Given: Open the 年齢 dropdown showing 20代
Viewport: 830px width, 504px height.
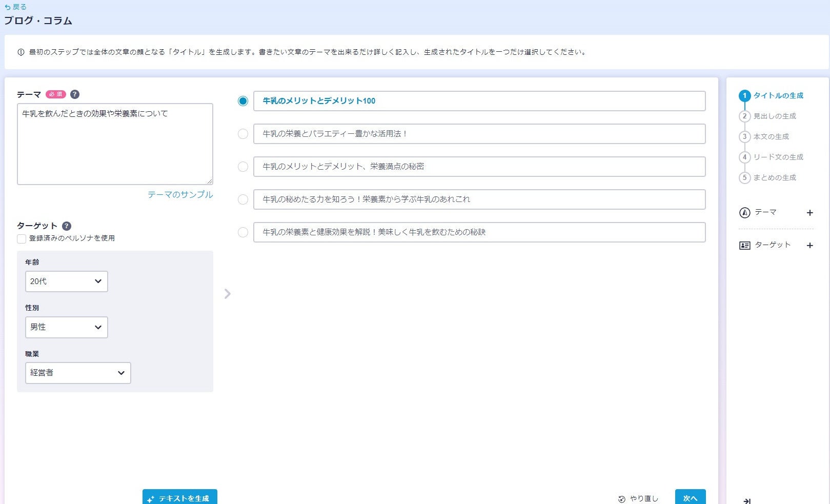Looking at the screenshot, I should coord(67,281).
